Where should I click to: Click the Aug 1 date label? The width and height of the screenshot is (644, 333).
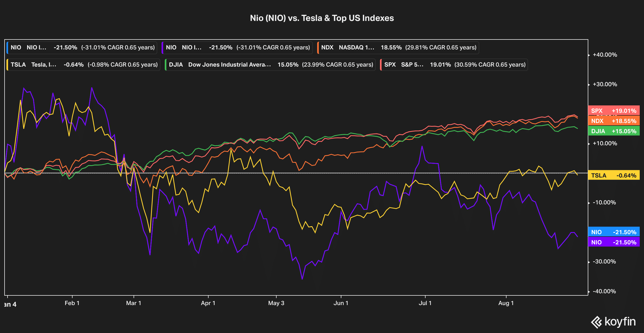[506, 303]
